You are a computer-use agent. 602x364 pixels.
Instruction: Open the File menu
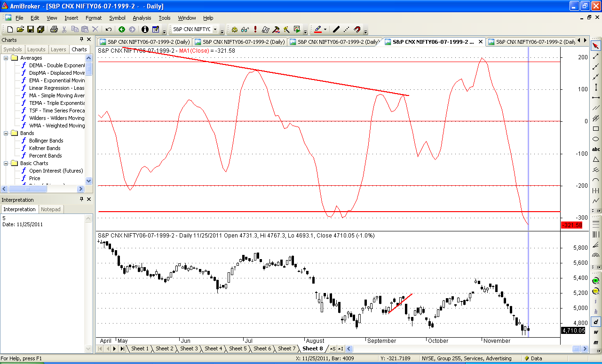[19, 18]
